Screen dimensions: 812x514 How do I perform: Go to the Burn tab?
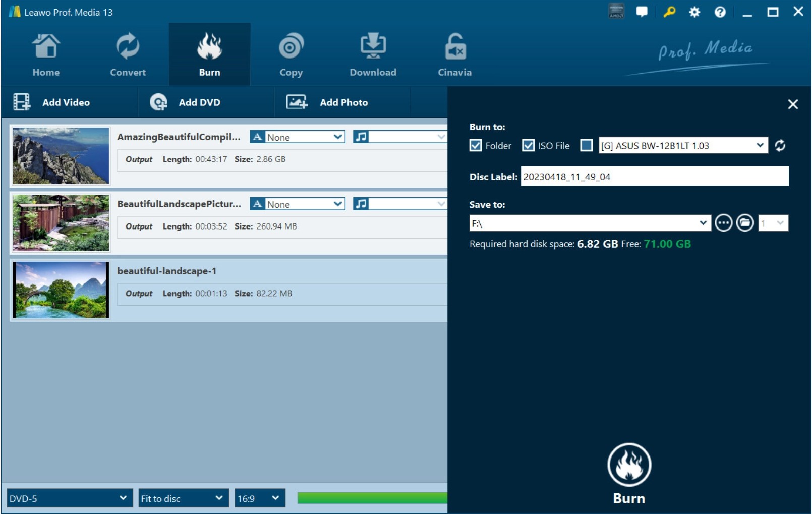click(x=209, y=53)
